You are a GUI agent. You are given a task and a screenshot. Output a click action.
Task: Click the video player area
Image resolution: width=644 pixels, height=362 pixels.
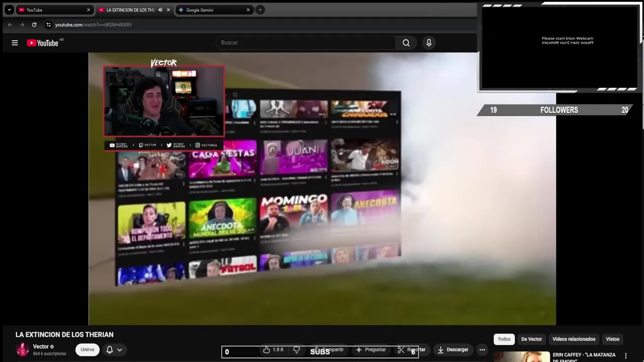[x=322, y=189]
